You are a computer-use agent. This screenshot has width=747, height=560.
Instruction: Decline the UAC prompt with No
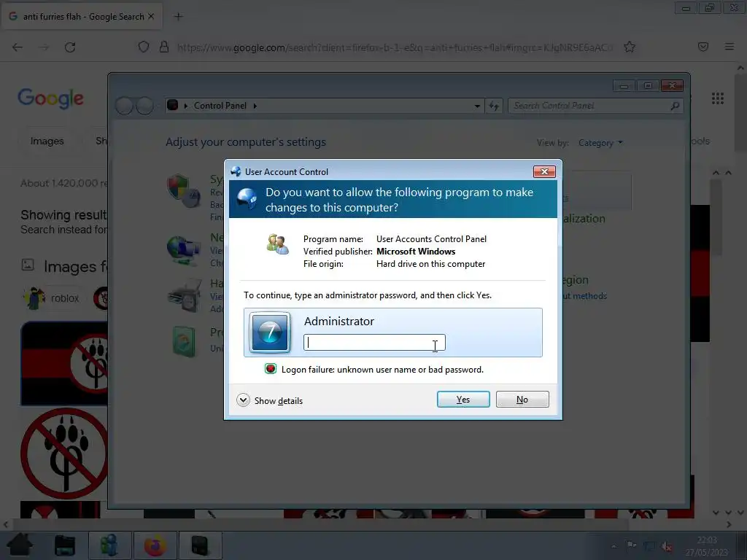click(x=522, y=399)
